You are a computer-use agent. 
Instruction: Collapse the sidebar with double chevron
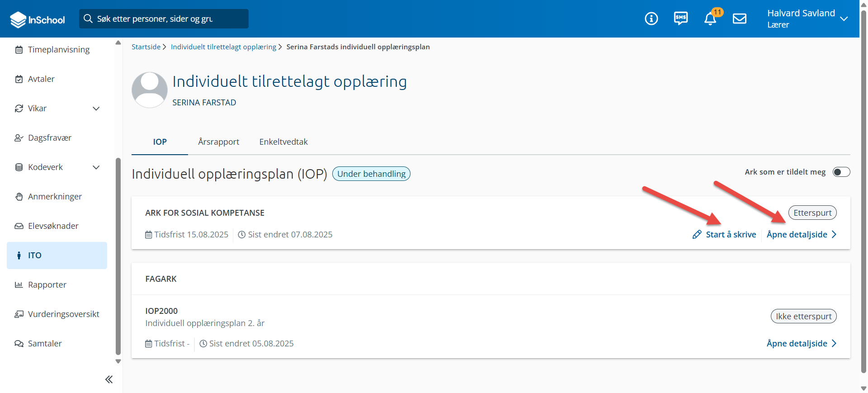tap(108, 379)
